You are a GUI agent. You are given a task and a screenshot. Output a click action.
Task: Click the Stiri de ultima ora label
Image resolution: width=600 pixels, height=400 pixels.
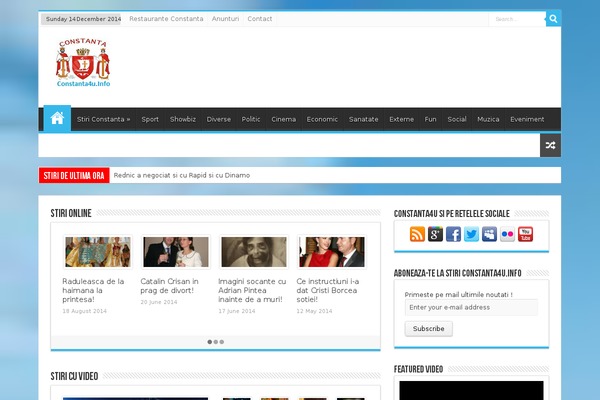(74, 175)
